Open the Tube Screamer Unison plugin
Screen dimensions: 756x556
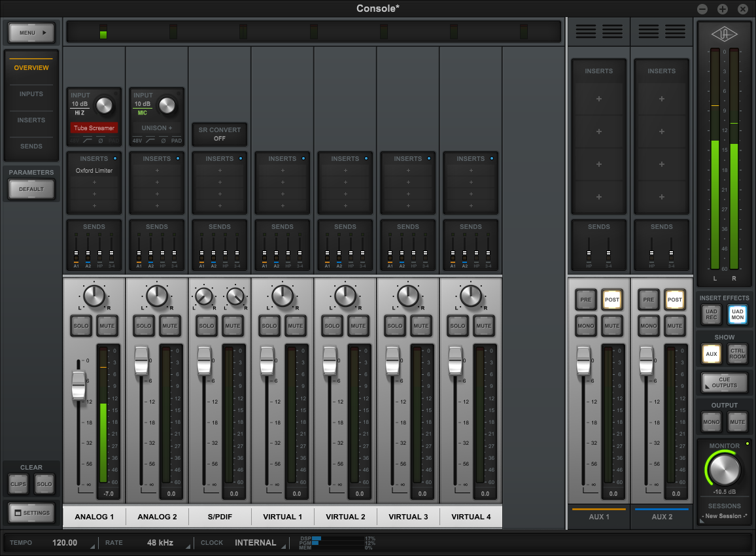tap(94, 128)
